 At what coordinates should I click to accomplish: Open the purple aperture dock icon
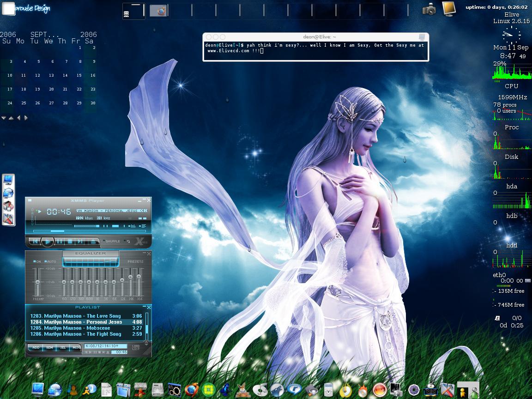414,390
